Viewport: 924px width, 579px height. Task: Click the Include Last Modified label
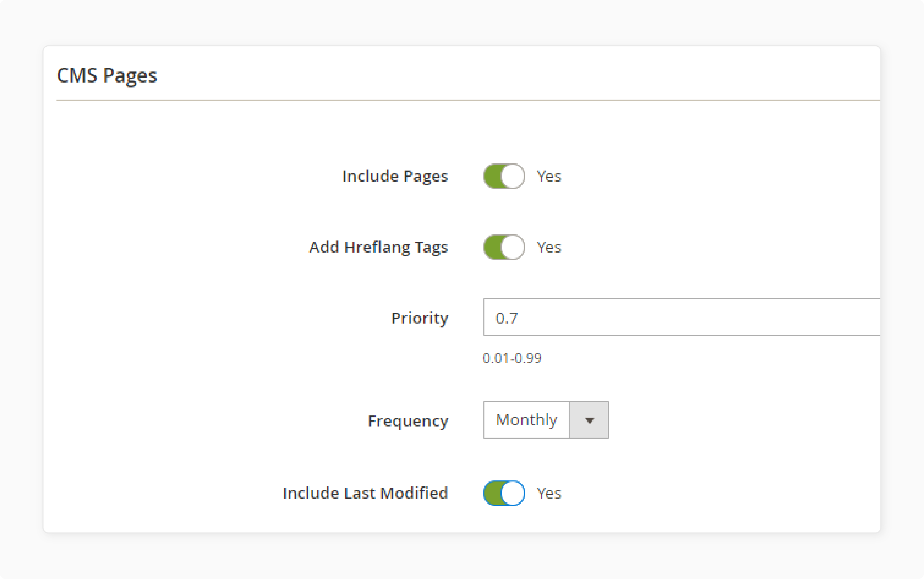(365, 493)
